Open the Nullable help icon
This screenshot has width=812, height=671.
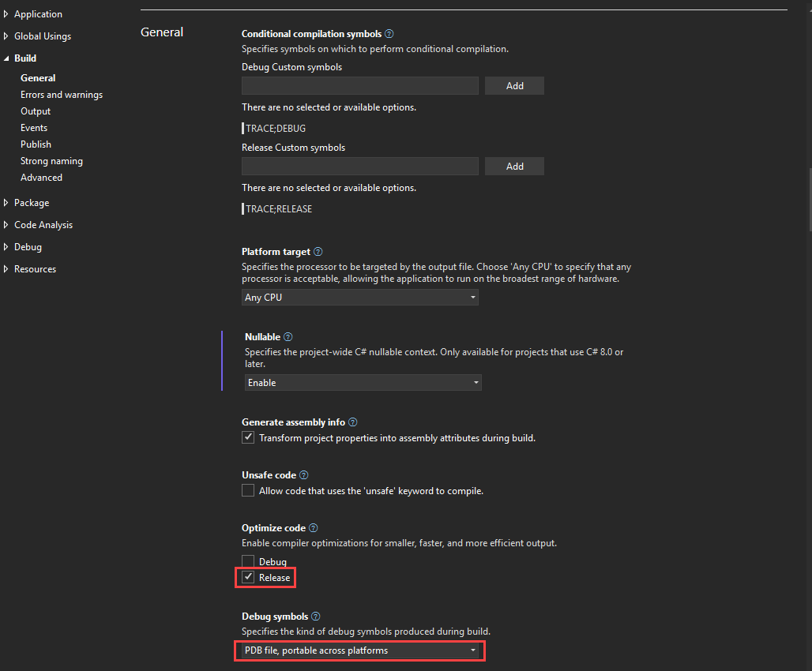click(288, 336)
